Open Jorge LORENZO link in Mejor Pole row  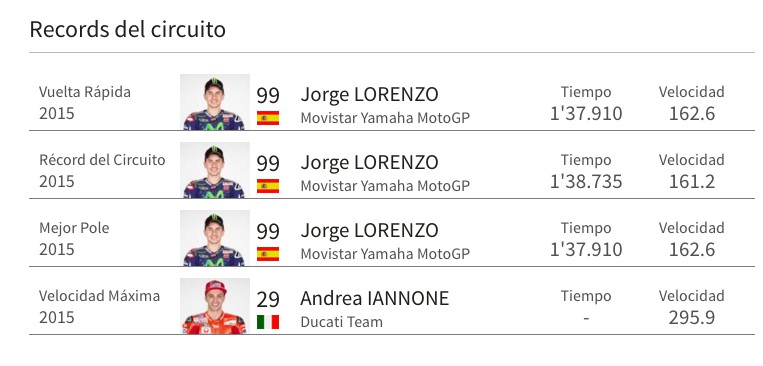point(369,230)
